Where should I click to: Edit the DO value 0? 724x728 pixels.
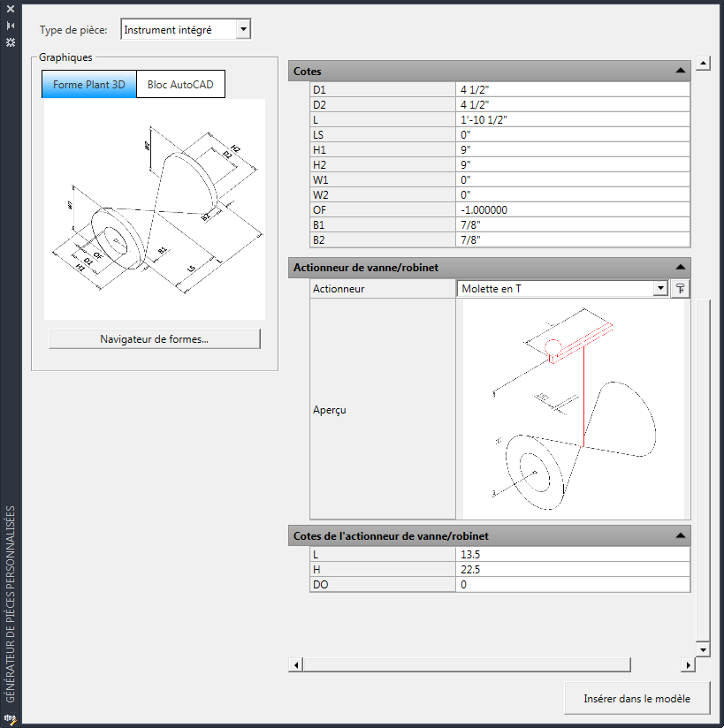coord(573,585)
